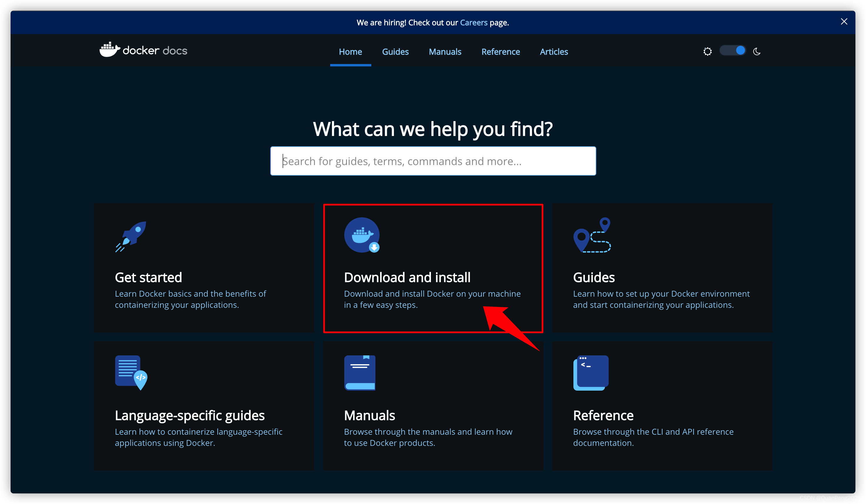Click the Docker download circle icon

[x=362, y=235]
